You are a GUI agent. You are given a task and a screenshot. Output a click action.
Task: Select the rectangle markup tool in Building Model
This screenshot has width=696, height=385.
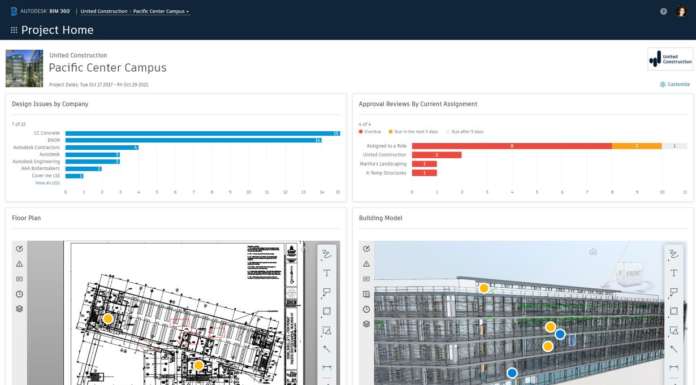(x=674, y=311)
